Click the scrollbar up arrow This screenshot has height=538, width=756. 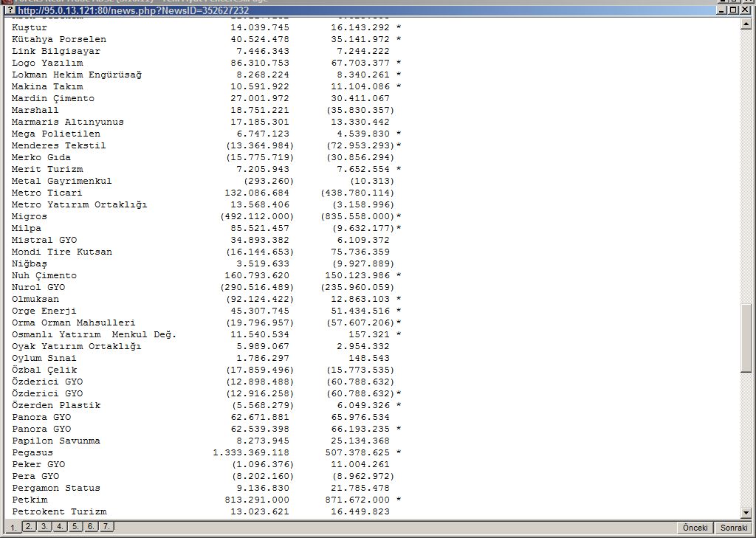click(746, 23)
